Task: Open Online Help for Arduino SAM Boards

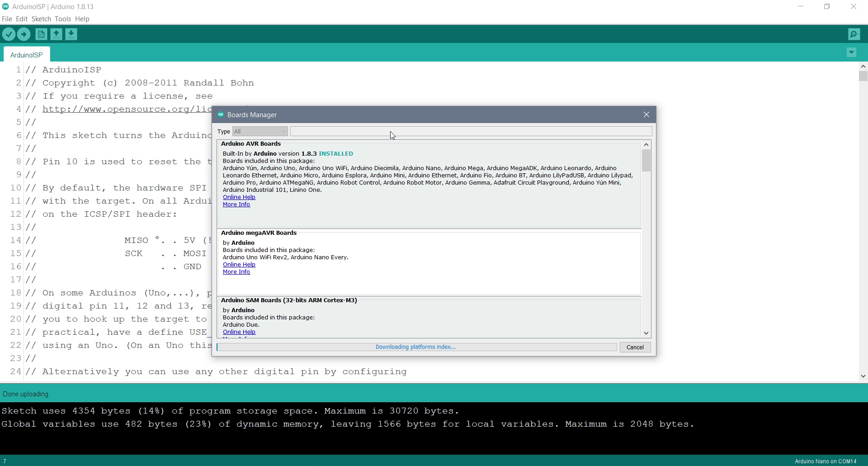Action: click(239, 332)
